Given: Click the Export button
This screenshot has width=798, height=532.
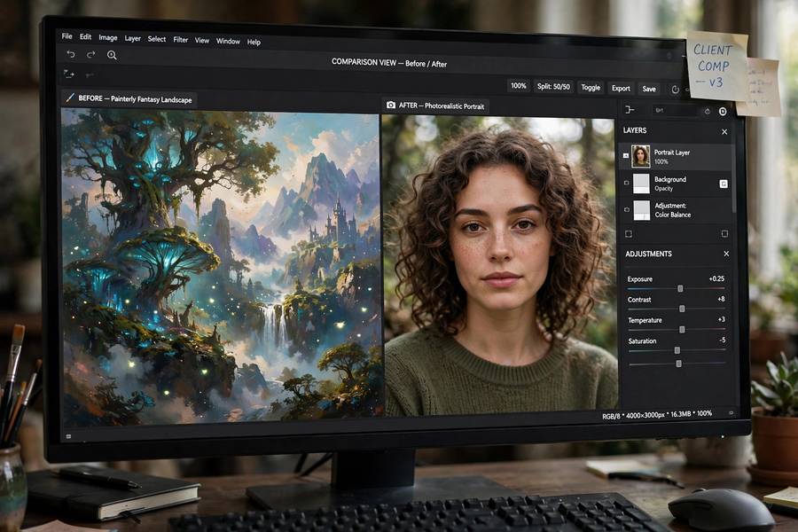Looking at the screenshot, I should 621,89.
